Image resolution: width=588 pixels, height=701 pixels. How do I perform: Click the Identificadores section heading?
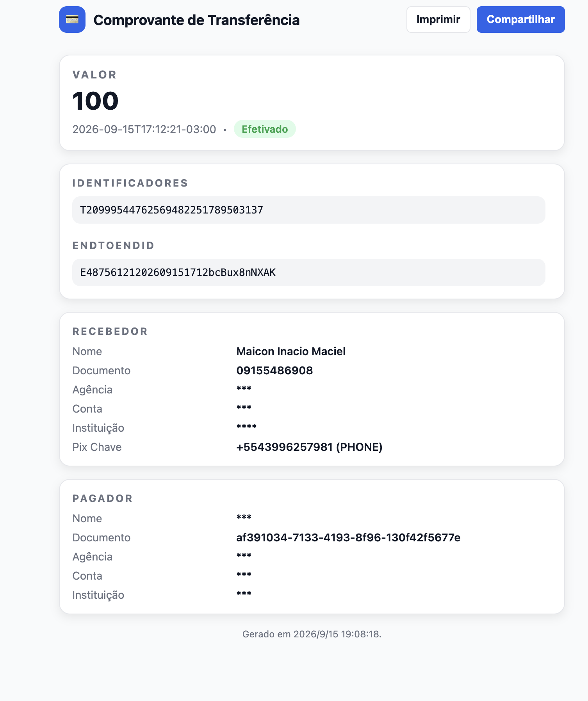click(130, 183)
